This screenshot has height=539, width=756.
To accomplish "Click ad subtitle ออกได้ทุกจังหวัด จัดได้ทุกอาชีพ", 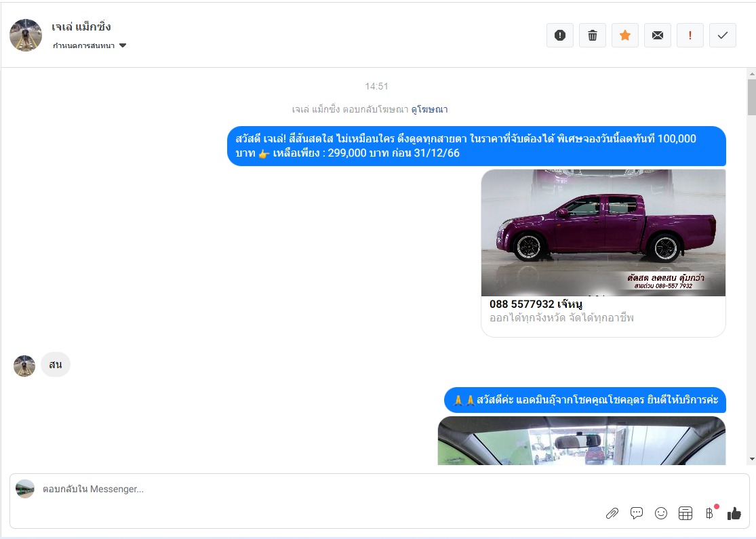I will click(561, 318).
